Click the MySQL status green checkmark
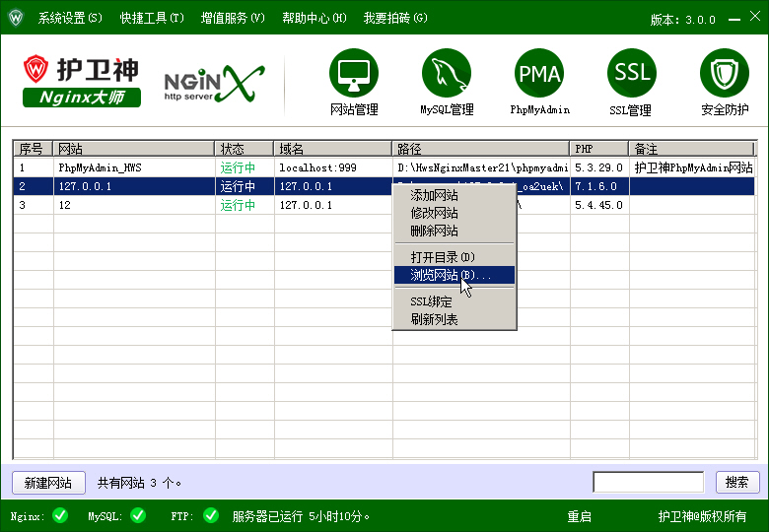Screen dimensions: 769x532 [x=137, y=515]
